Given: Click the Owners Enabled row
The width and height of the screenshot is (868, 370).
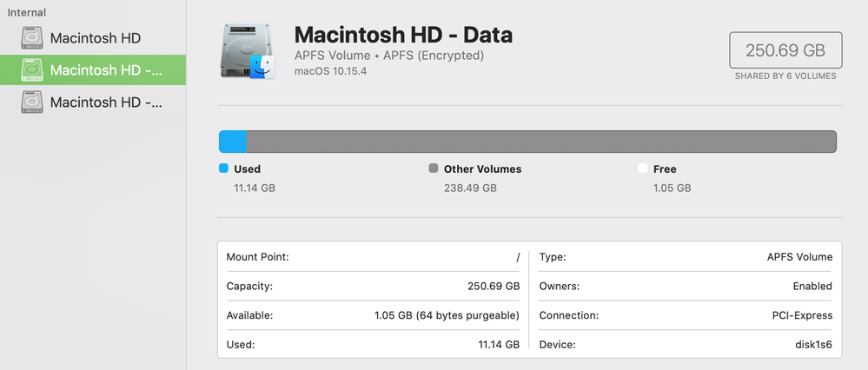Looking at the screenshot, I should 686,286.
